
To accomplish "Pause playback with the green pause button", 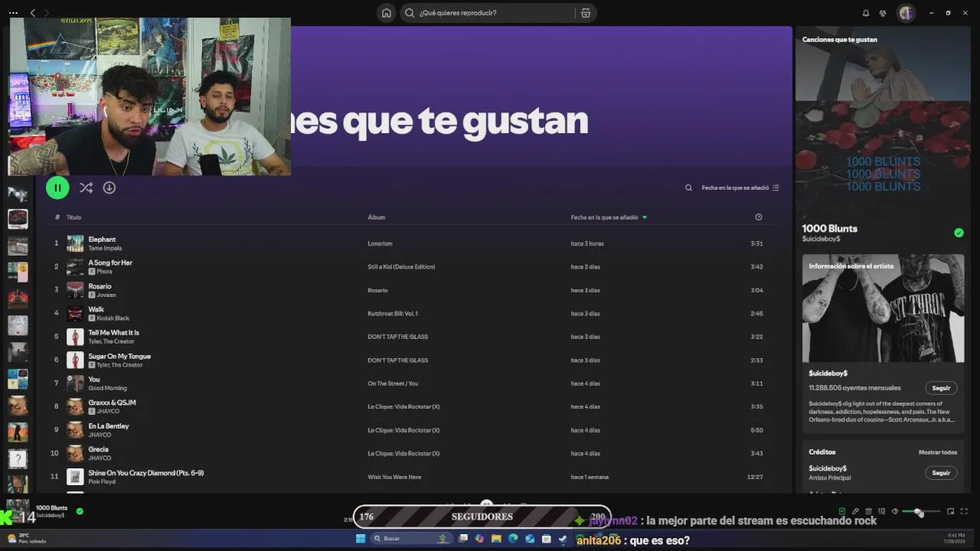I will point(57,187).
